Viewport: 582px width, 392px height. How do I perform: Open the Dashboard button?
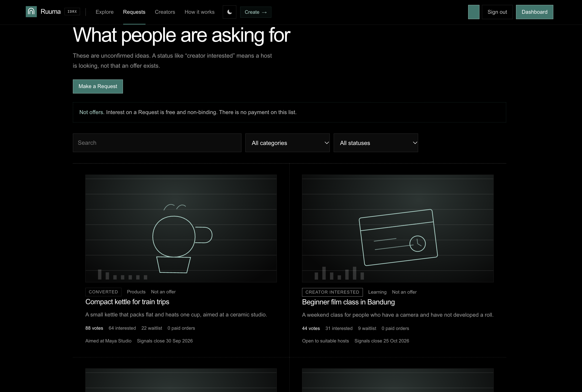point(534,12)
